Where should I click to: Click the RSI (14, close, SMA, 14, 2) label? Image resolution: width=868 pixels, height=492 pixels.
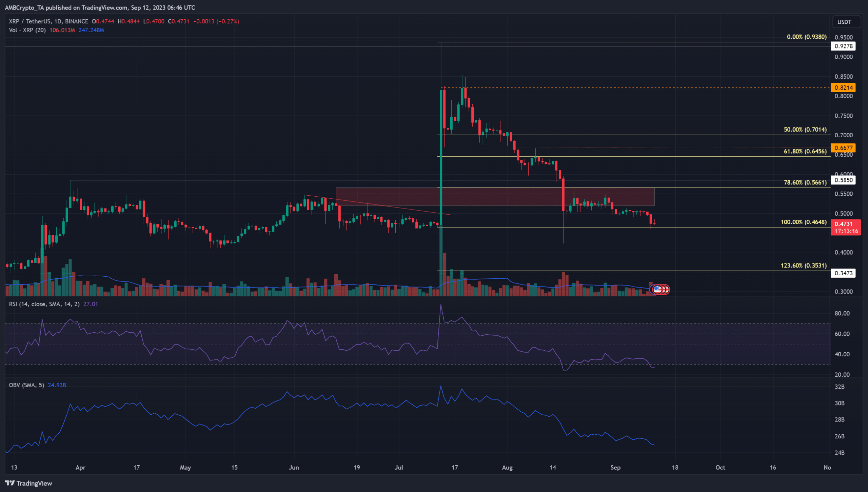(44, 304)
